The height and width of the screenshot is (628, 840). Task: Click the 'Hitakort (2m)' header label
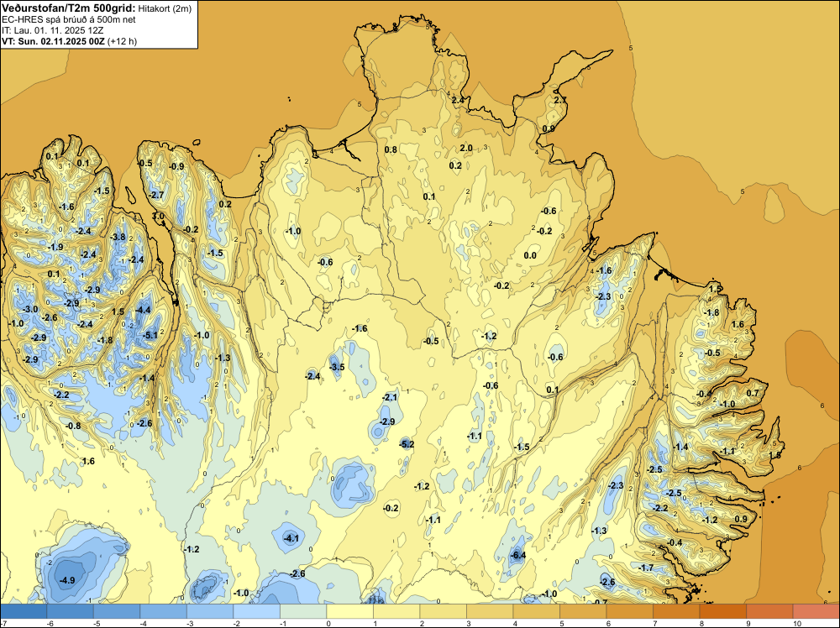pos(164,8)
